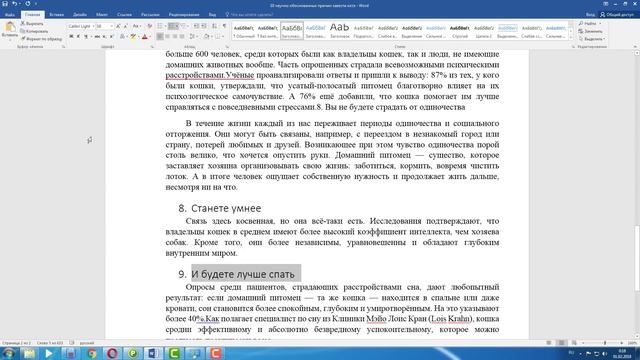This screenshot has width=640, height=360.
Task: Click the multilevel list icon
Action: click(184, 26)
